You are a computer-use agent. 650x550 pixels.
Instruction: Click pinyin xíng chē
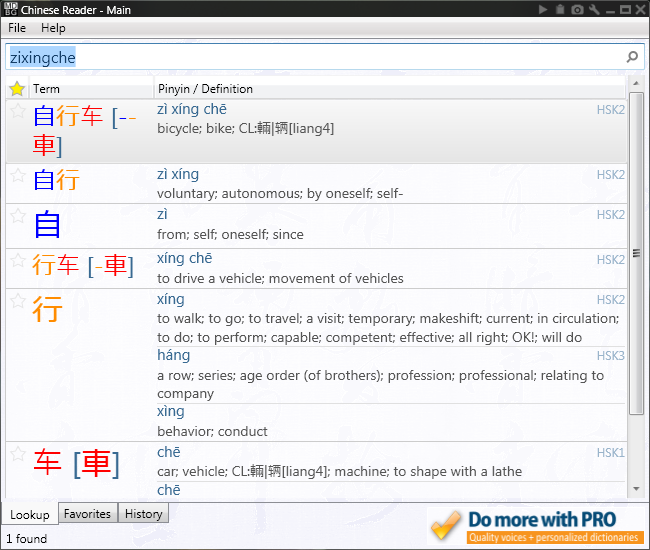(x=184, y=258)
